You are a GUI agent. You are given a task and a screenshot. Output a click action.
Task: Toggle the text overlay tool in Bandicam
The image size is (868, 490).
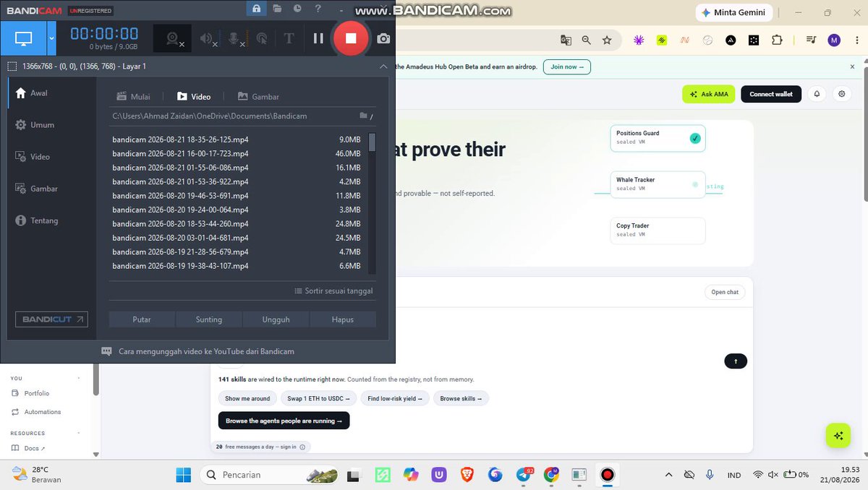tap(289, 39)
